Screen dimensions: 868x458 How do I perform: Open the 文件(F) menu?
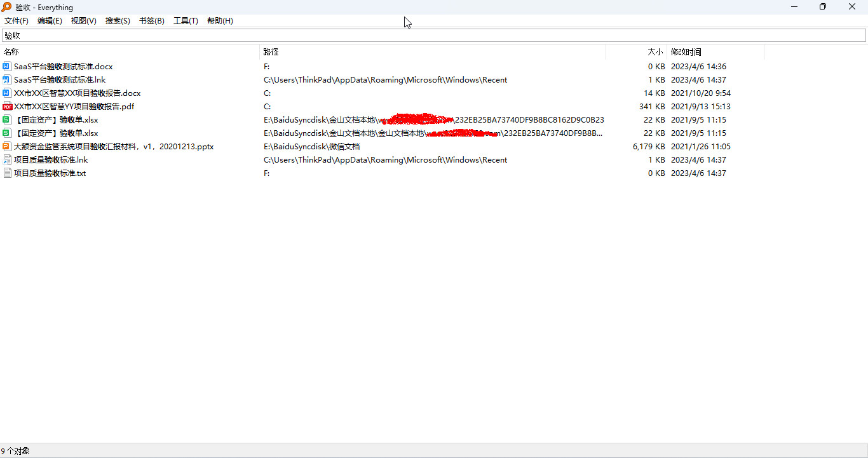[17, 21]
